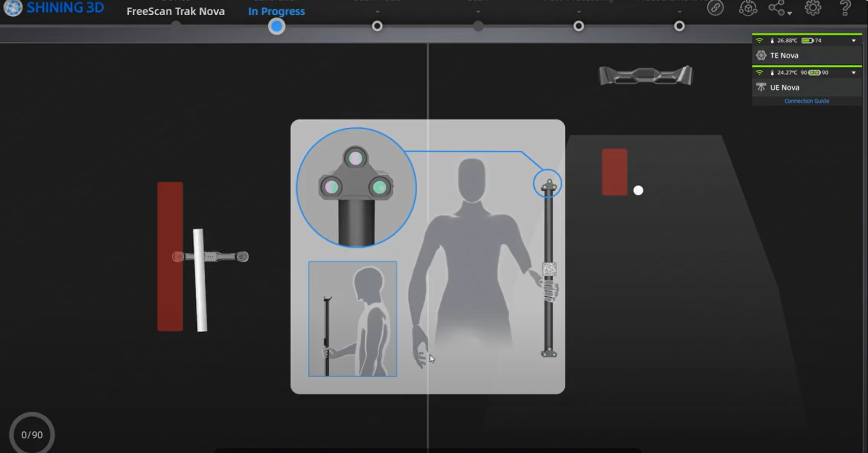
Task: Expand the share dropdown arrow
Action: 789,13
